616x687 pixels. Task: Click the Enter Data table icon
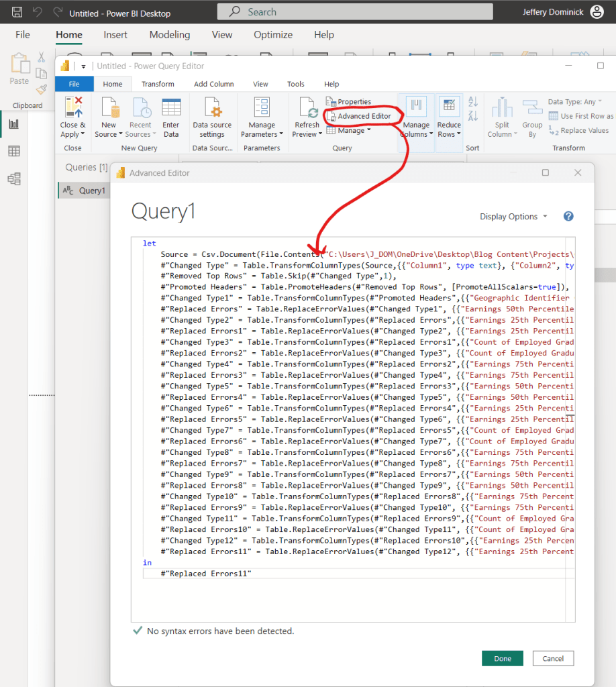click(x=171, y=109)
